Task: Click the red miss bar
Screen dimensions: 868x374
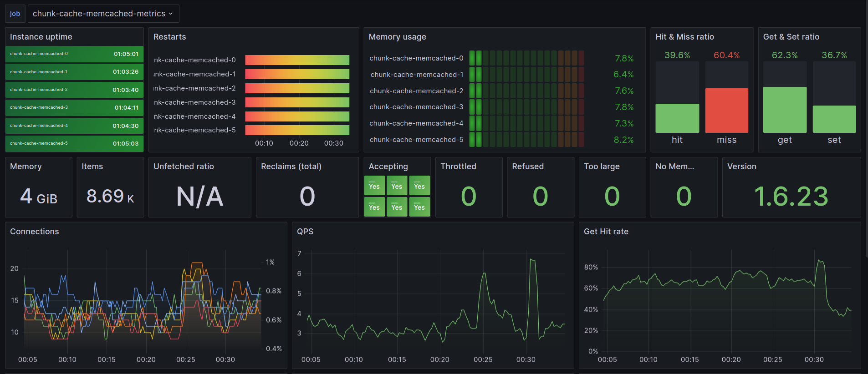Action: pyautogui.click(x=727, y=111)
